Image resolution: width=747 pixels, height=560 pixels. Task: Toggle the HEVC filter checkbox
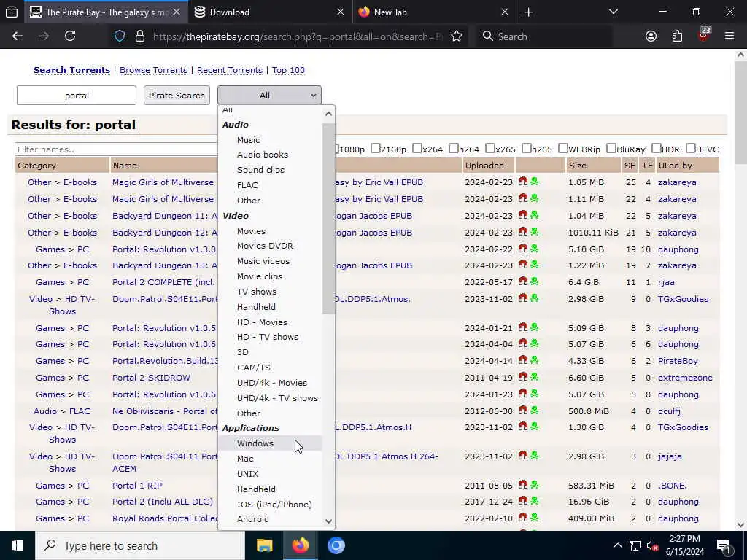click(x=690, y=148)
